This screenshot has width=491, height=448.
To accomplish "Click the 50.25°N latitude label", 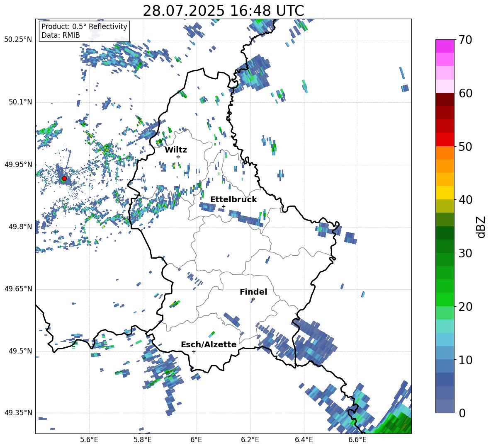I will 18,40.
